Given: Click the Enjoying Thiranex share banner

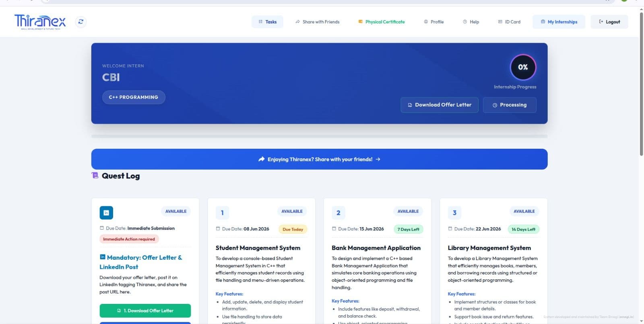Looking at the screenshot, I should click(x=319, y=159).
